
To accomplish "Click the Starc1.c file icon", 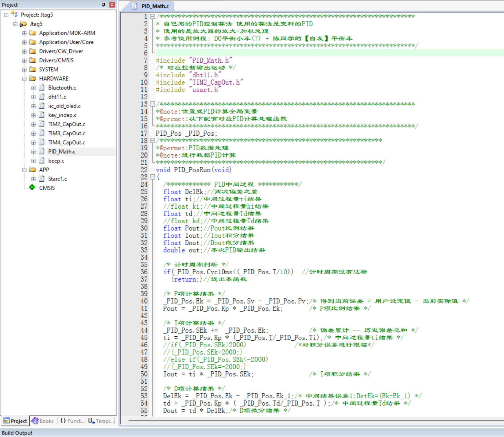I will [x=42, y=179].
